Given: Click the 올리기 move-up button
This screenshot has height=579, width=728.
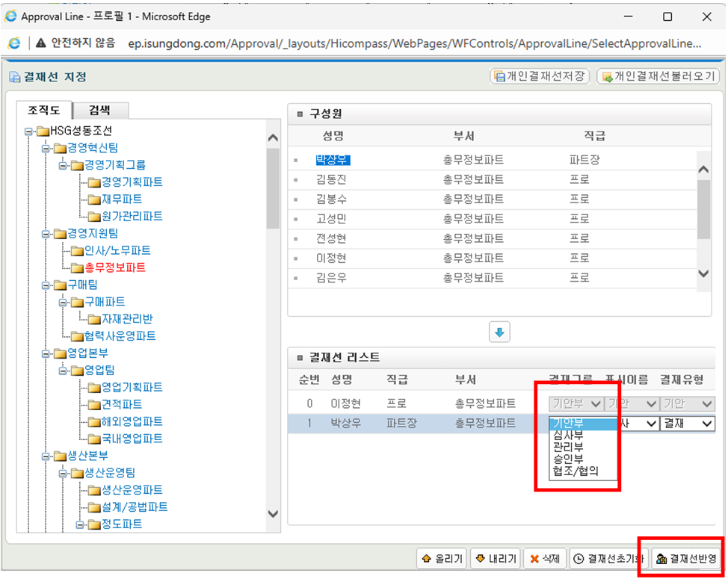Looking at the screenshot, I should [442, 558].
